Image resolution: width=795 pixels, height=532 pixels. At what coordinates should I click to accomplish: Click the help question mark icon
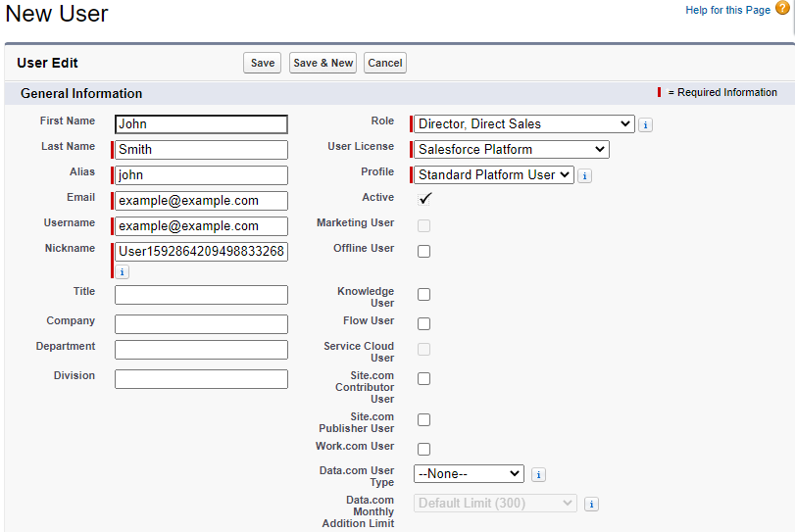[781, 9]
